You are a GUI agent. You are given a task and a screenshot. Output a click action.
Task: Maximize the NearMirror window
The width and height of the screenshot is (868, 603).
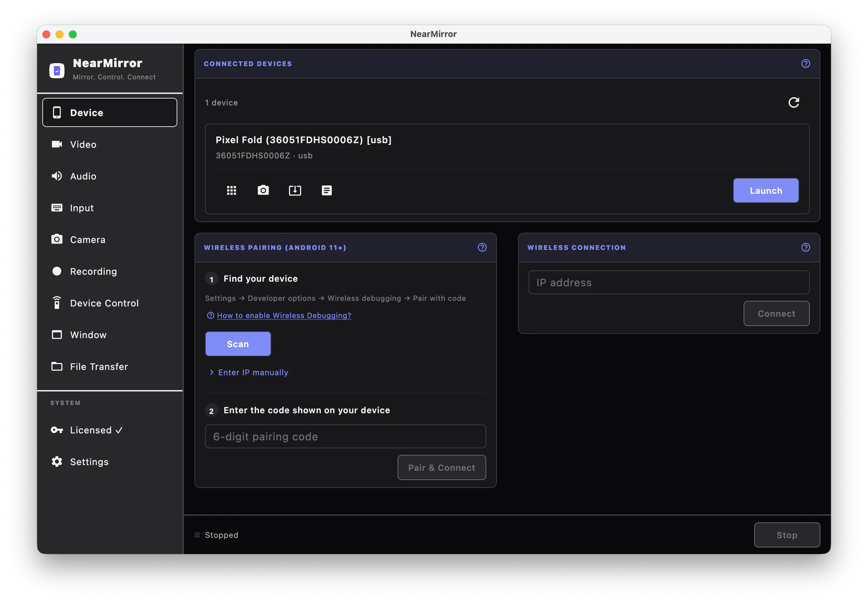[72, 34]
